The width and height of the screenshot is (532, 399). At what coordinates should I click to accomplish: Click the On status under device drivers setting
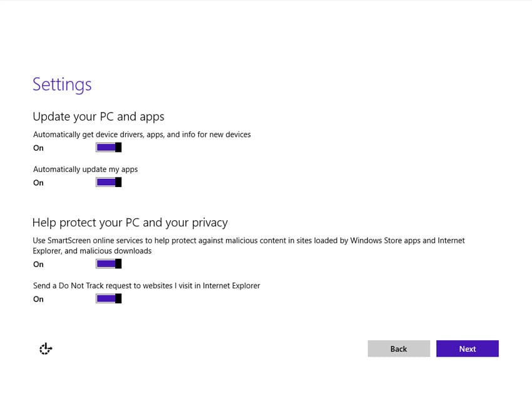(38, 148)
